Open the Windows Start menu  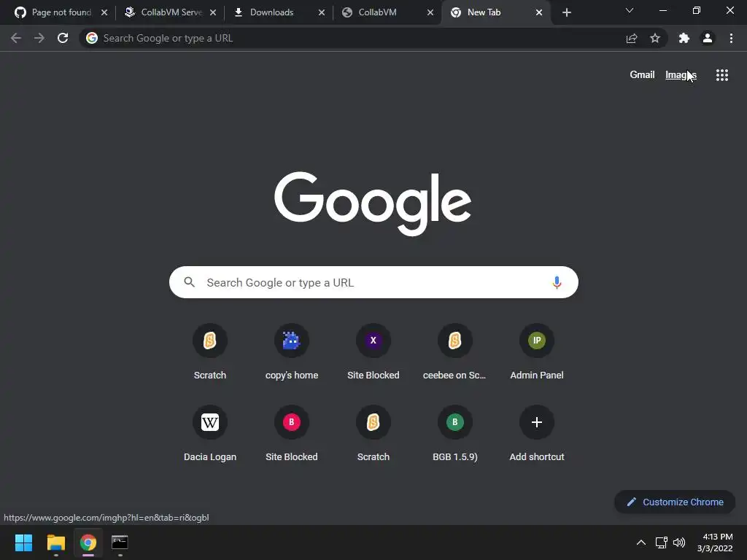(24, 542)
